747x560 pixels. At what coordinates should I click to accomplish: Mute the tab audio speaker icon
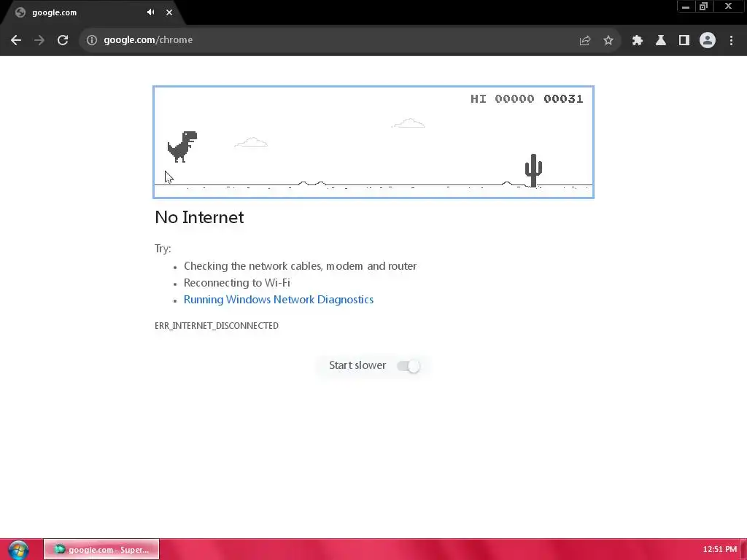pyautogui.click(x=150, y=12)
